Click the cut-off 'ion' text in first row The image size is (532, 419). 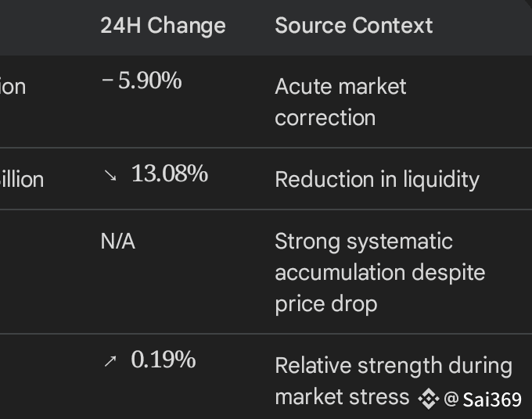[x=13, y=86]
